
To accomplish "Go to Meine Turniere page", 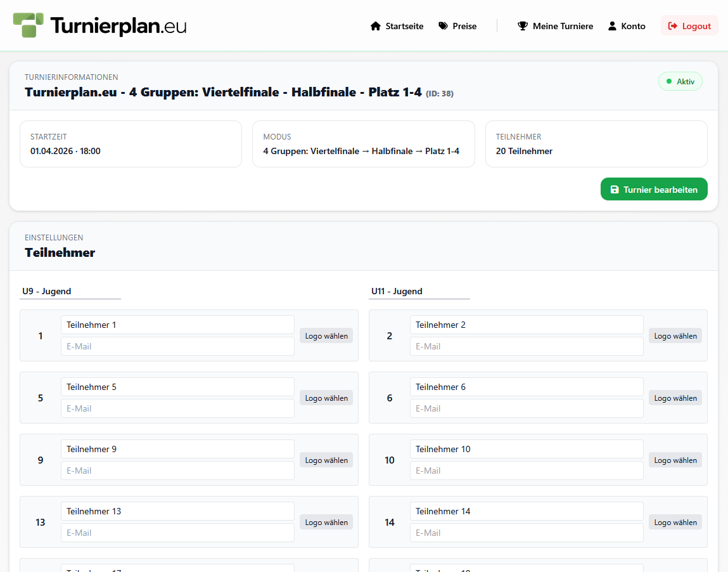I will click(556, 26).
